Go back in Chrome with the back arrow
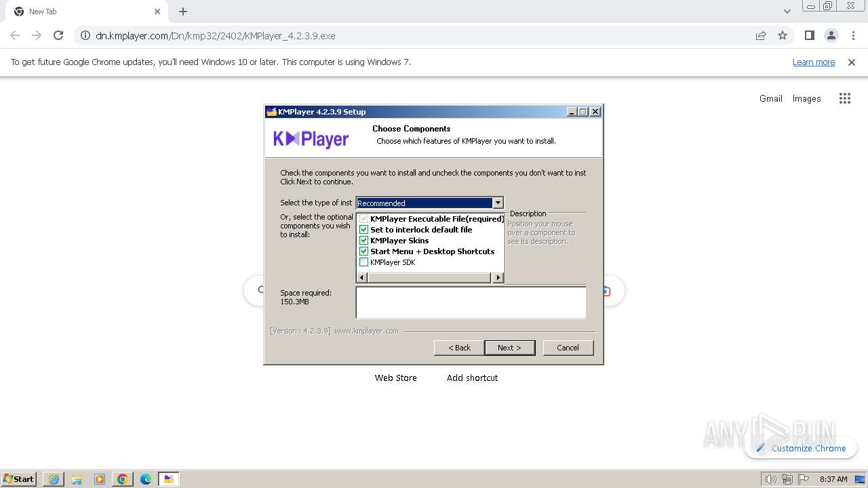The width and height of the screenshot is (868, 488). (15, 35)
